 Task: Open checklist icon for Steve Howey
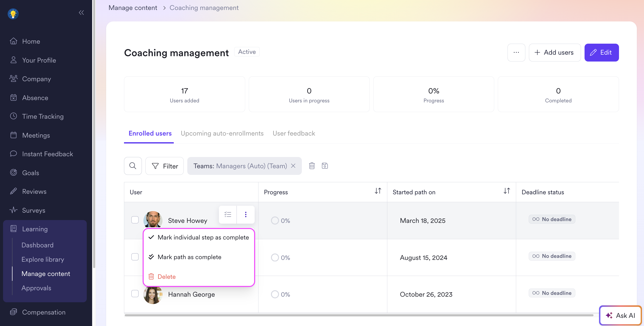228,214
